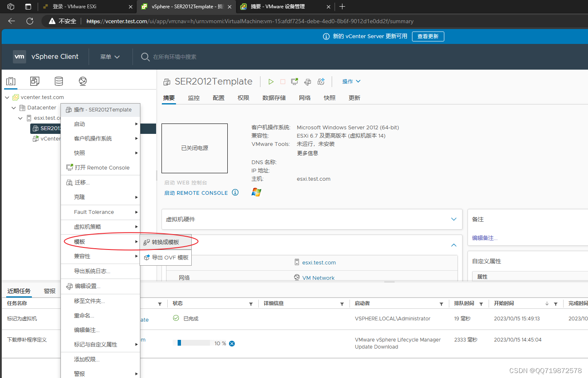
Task: Click info icon beside Remote Console link
Action: click(x=235, y=192)
